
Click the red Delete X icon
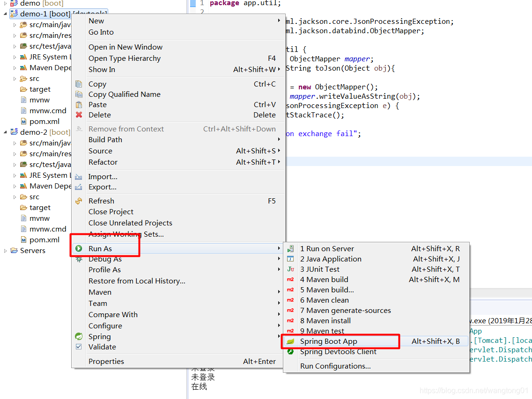pyautogui.click(x=79, y=115)
